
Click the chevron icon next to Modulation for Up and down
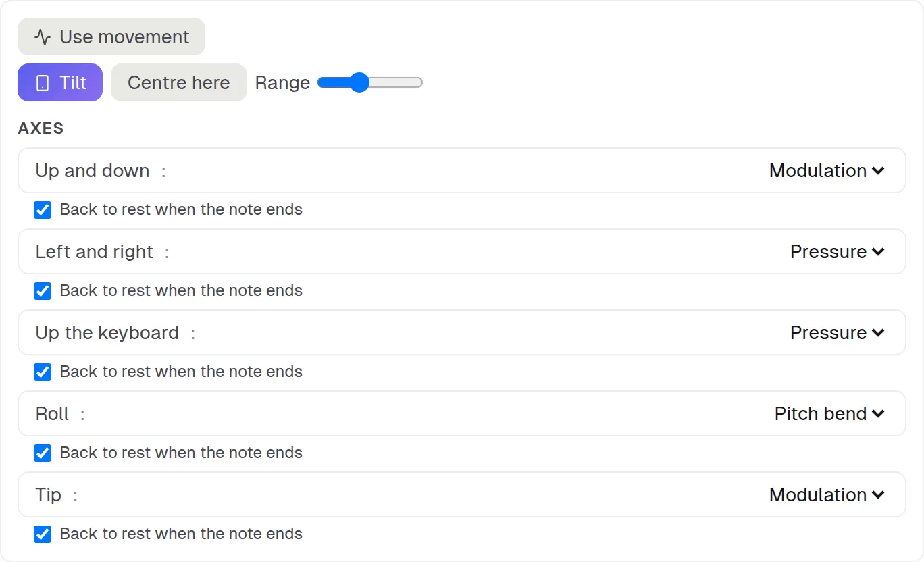[x=878, y=171]
